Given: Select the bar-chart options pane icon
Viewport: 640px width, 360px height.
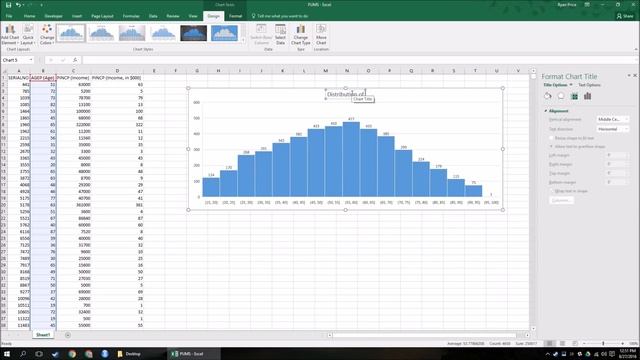Looking at the screenshot, I should 588,96.
